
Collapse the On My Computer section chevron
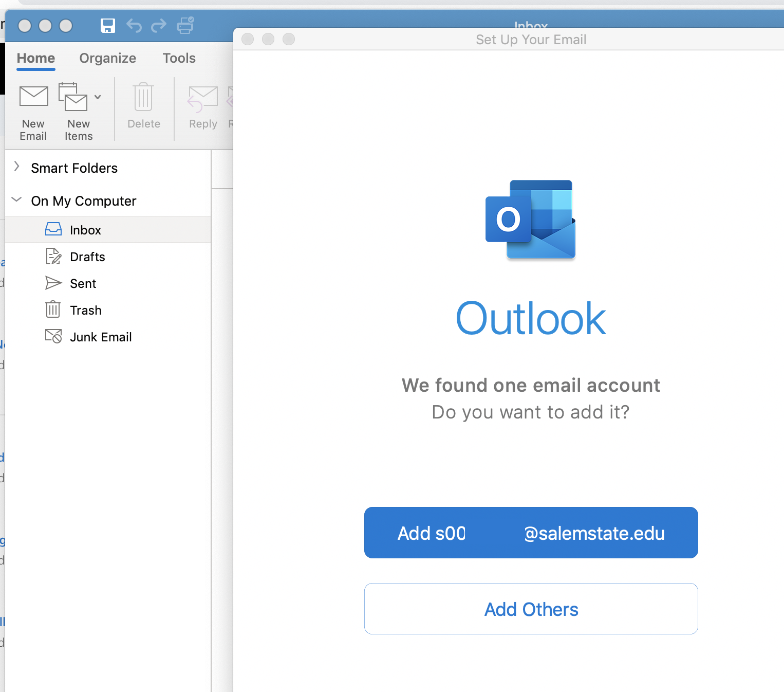coord(17,199)
